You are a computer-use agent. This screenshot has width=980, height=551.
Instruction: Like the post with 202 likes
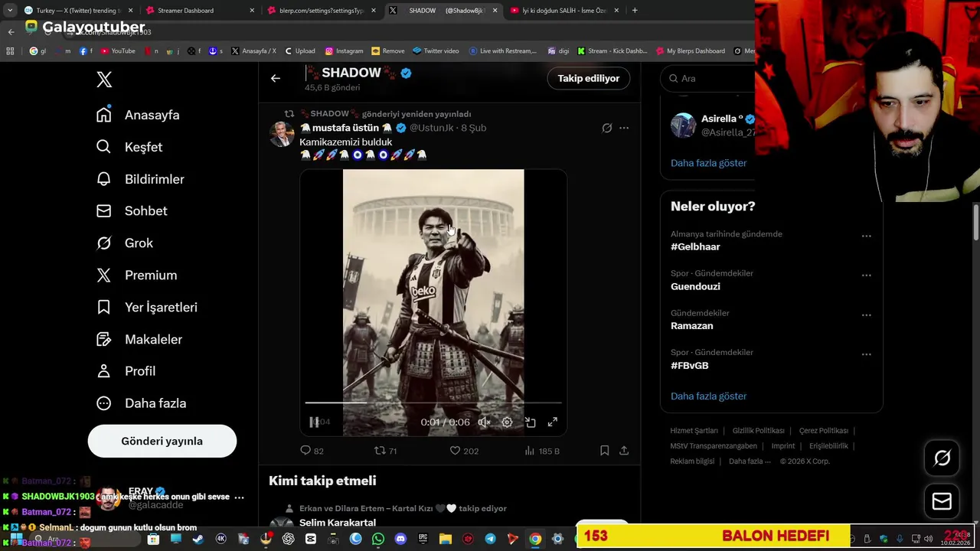coord(455,451)
